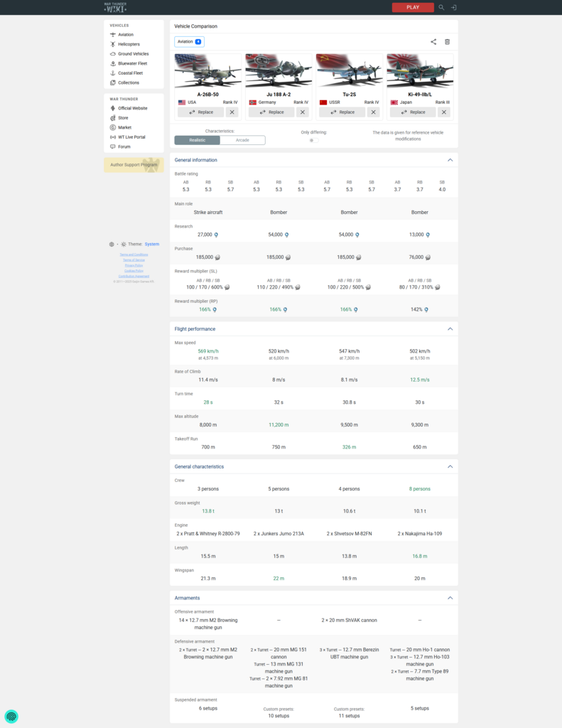Collapse the Flight performance section
The image size is (562, 728).
point(450,328)
